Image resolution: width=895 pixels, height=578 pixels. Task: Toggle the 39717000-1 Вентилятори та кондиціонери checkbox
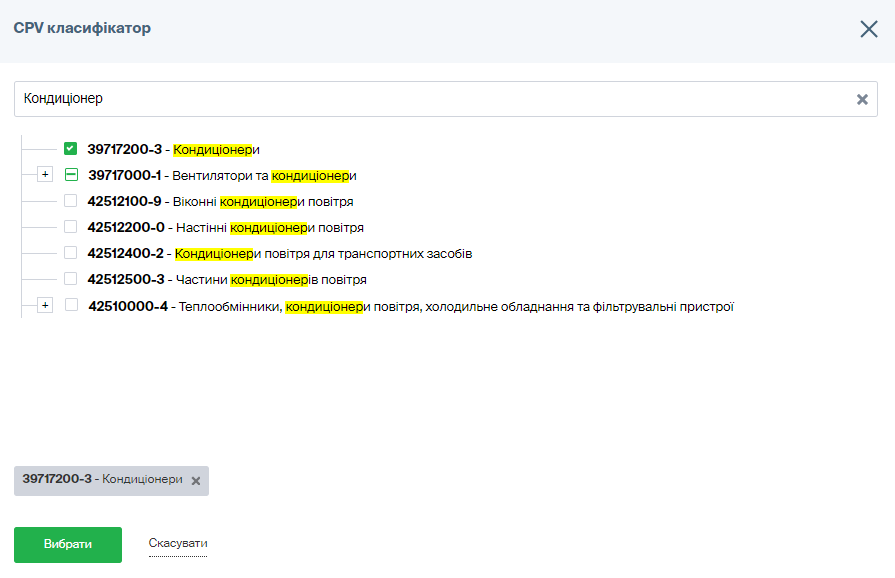tap(70, 175)
